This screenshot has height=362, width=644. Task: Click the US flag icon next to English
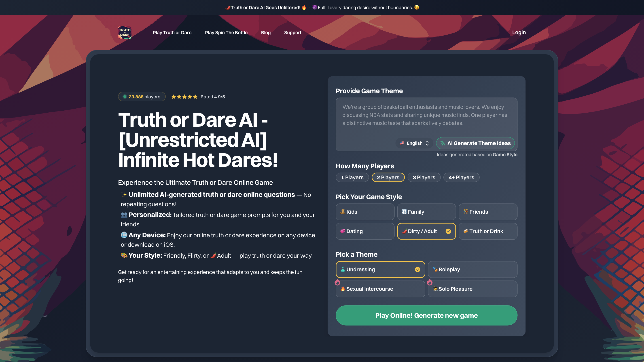[402, 143]
